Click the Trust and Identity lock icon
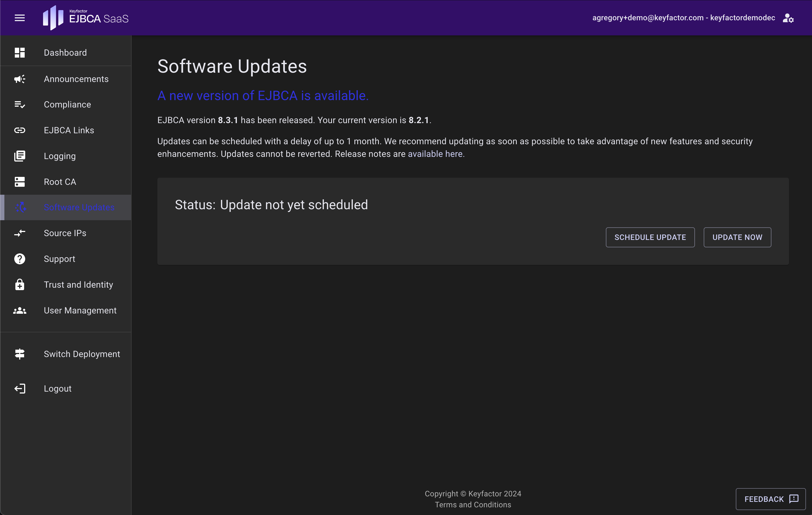This screenshot has height=515, width=812. point(19,285)
